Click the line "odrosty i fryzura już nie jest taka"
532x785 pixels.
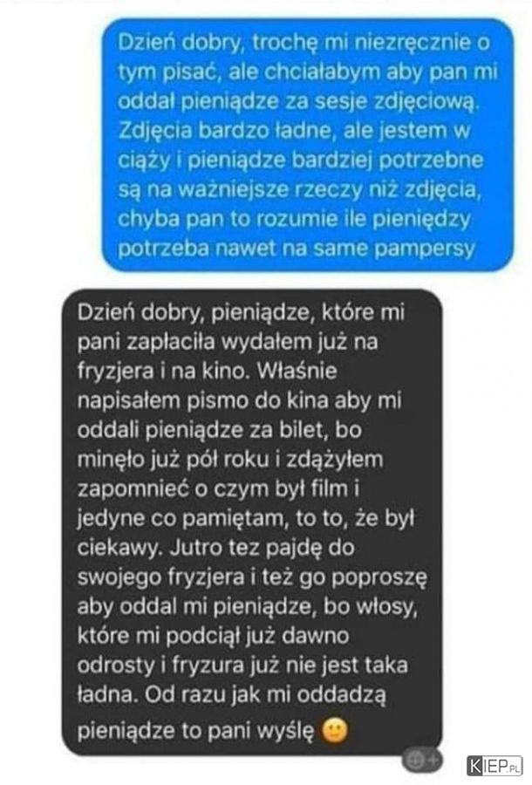click(x=242, y=666)
